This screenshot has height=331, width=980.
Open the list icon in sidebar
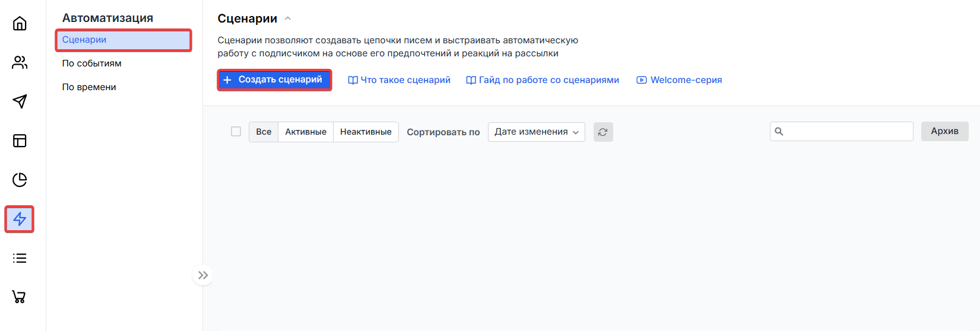(x=20, y=258)
